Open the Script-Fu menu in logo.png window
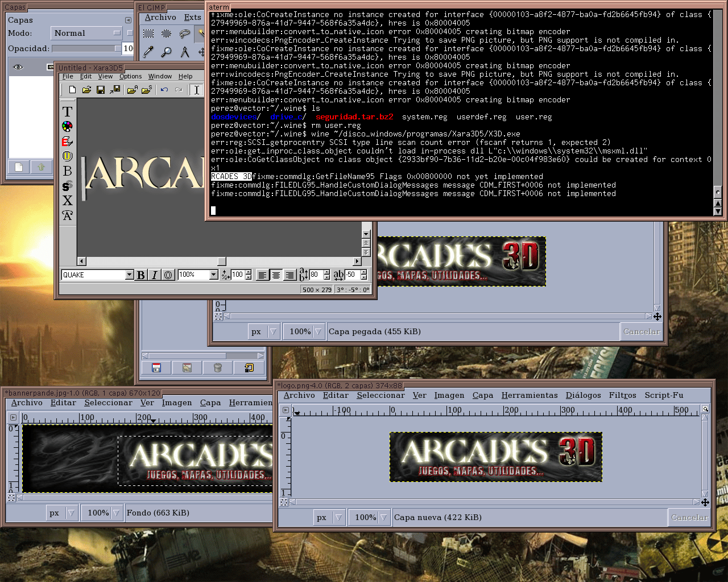 (x=664, y=396)
